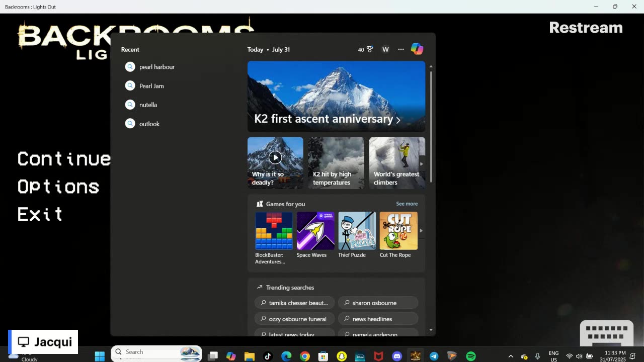Expand Games for you right arrow
The width and height of the screenshot is (644, 362).
(421, 231)
